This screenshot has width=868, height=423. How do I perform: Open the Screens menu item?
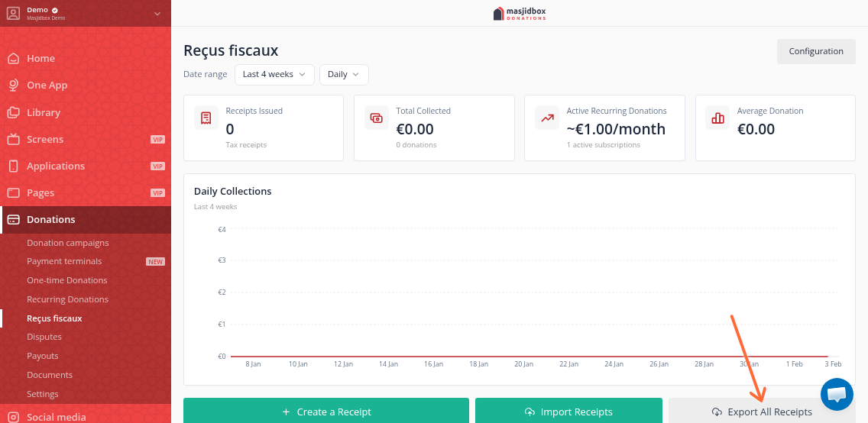click(x=86, y=139)
